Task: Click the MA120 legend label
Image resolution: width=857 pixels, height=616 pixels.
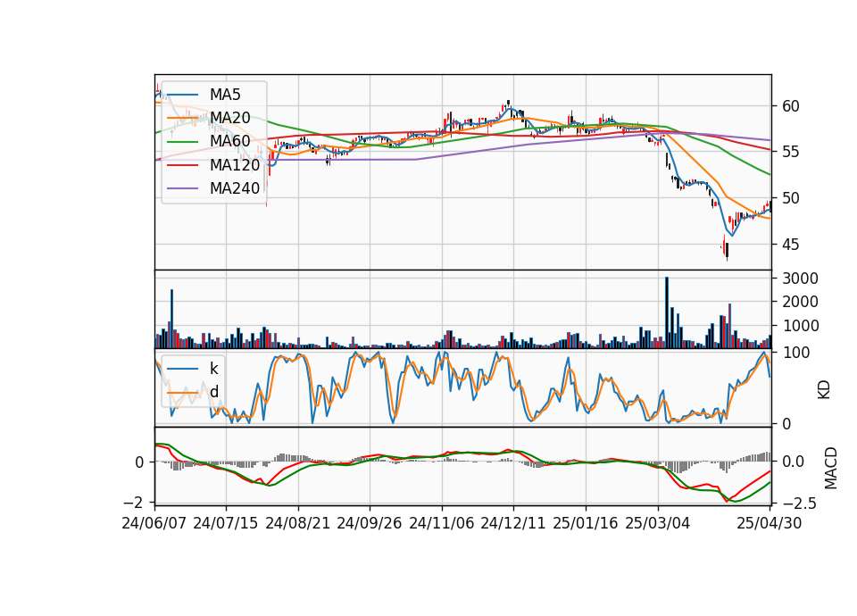Action: (x=235, y=164)
